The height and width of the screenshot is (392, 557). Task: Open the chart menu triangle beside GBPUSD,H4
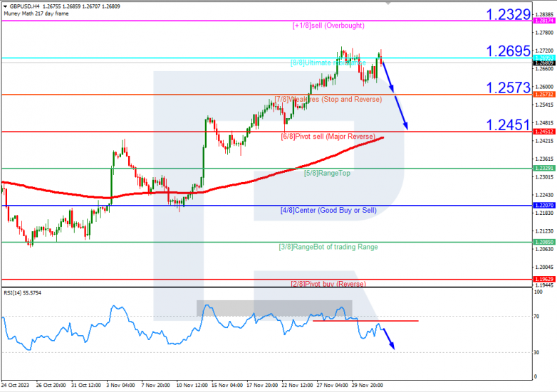click(5, 6)
